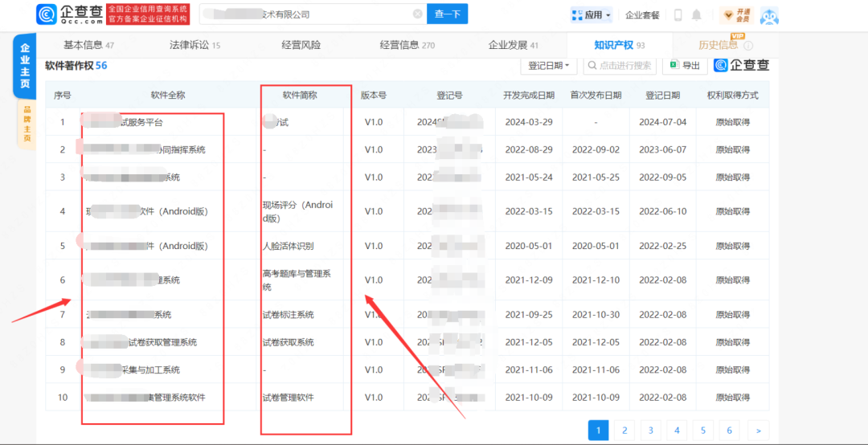Click the 查一下 search button
Viewport: 868px width, 445px height.
point(448,14)
